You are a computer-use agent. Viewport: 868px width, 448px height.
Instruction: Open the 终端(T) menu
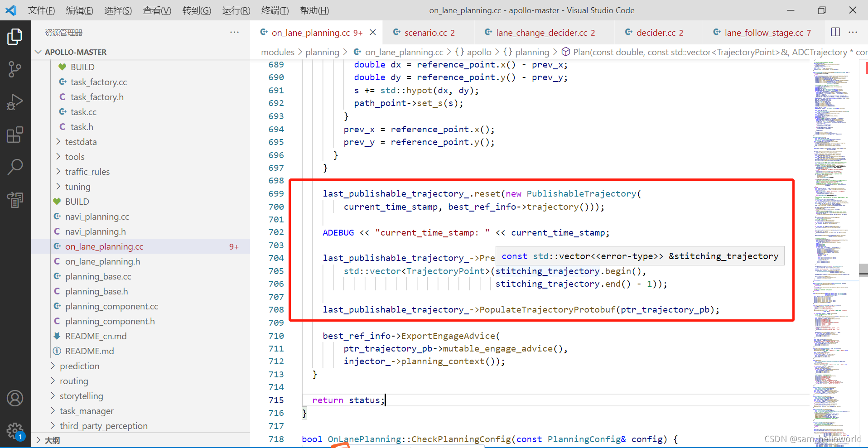pos(275,10)
